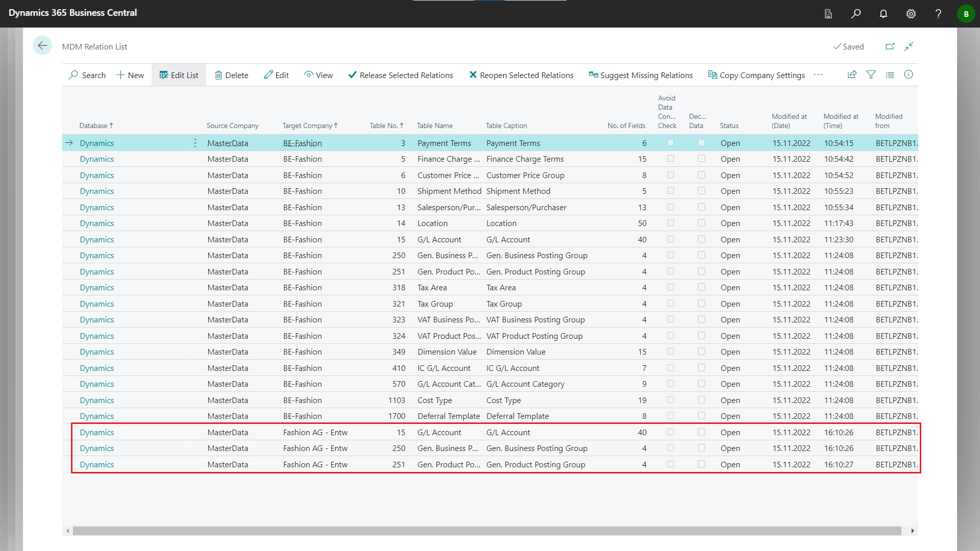980x551 pixels.
Task: Click the scrollbar right arrow
Action: [913, 531]
